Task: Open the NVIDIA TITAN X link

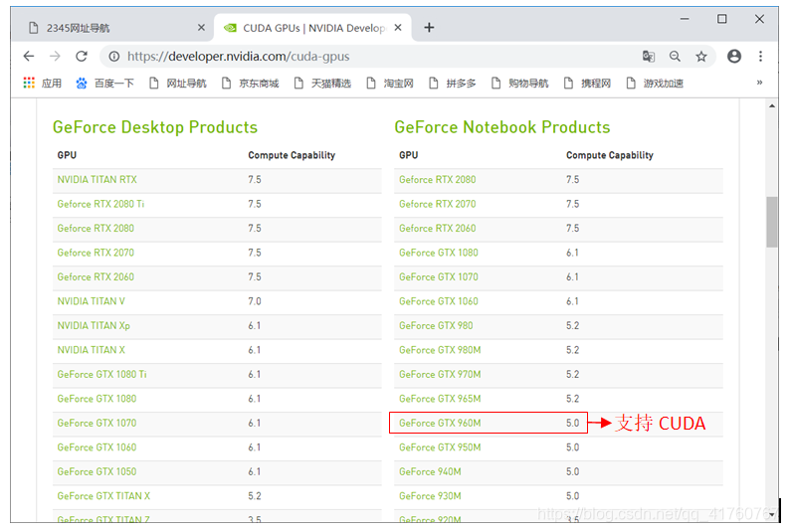Action: pos(92,350)
